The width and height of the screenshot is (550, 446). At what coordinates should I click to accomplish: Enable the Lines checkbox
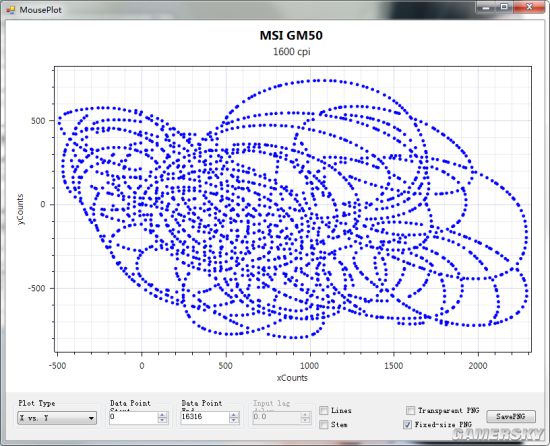[x=324, y=410]
